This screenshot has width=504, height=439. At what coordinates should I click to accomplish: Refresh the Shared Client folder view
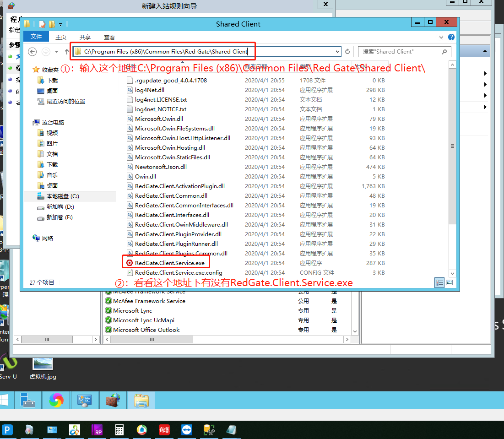click(x=347, y=51)
